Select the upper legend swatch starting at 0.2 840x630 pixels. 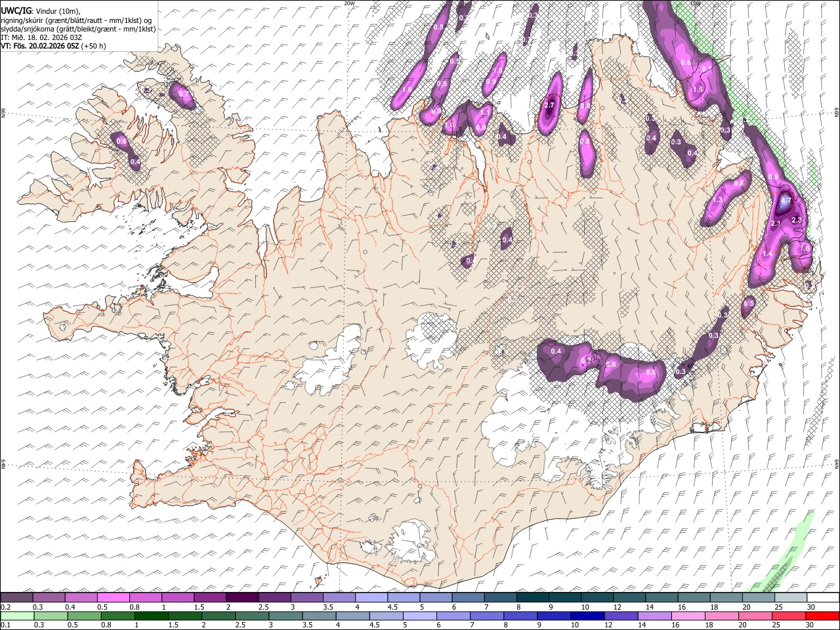pos(16,597)
